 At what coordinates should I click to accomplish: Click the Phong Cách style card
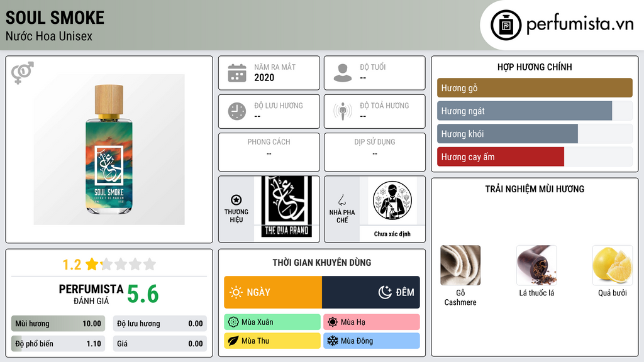click(269, 152)
